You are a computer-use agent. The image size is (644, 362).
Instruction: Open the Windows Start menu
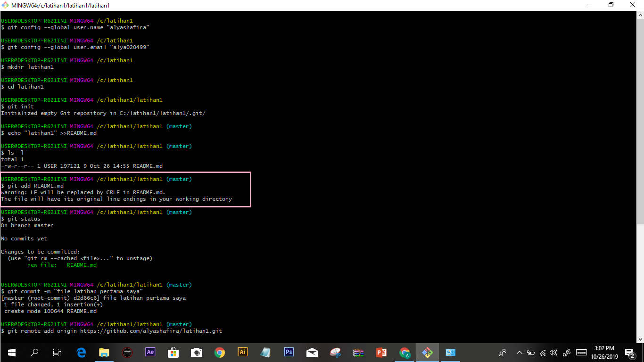[11, 352]
